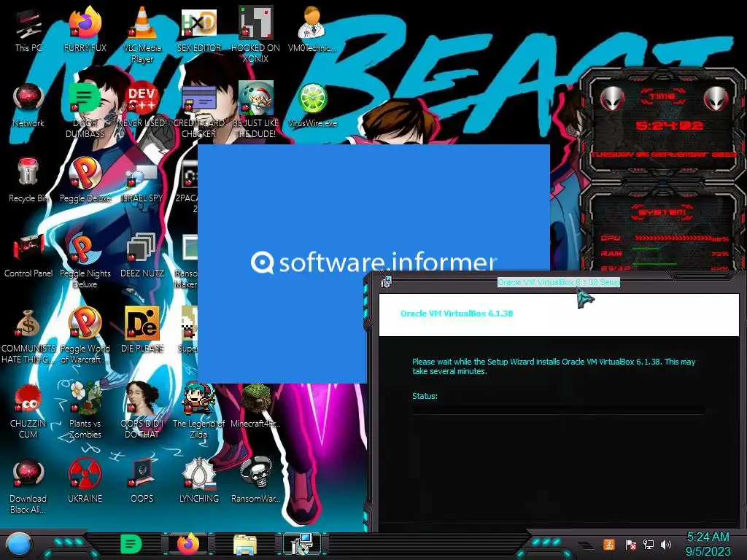Open Control Panel desktop icon

point(28,256)
